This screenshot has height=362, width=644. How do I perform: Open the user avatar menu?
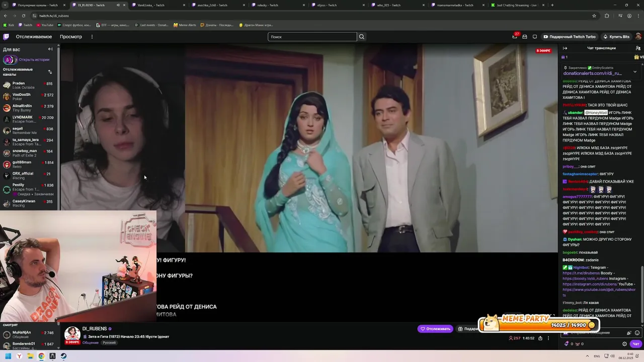[x=638, y=37]
